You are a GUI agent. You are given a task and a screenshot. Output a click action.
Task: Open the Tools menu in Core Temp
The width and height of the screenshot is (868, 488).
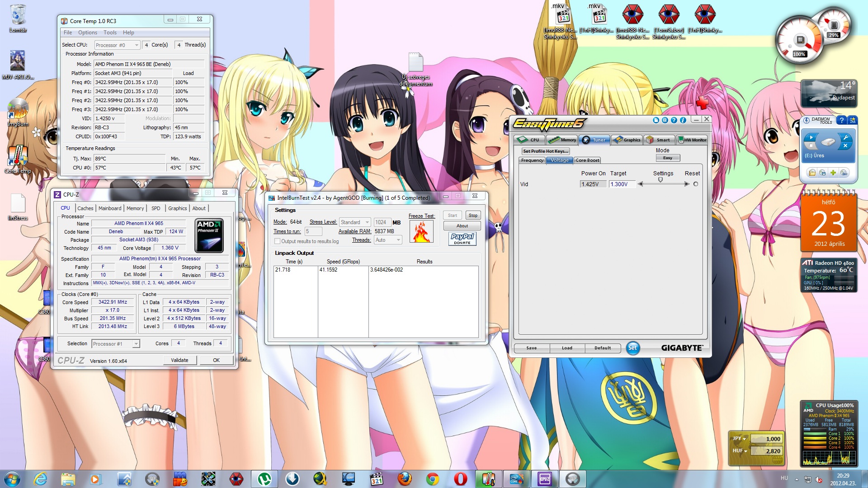(x=110, y=33)
